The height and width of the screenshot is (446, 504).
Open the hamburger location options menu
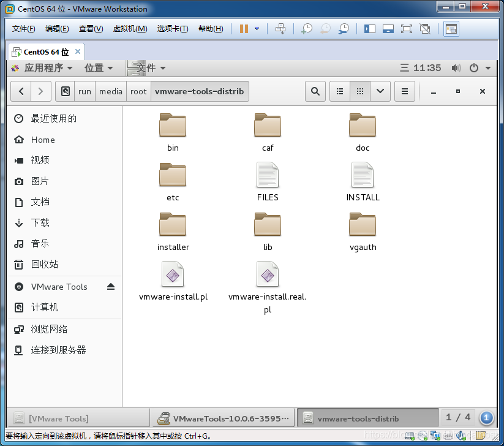(405, 91)
